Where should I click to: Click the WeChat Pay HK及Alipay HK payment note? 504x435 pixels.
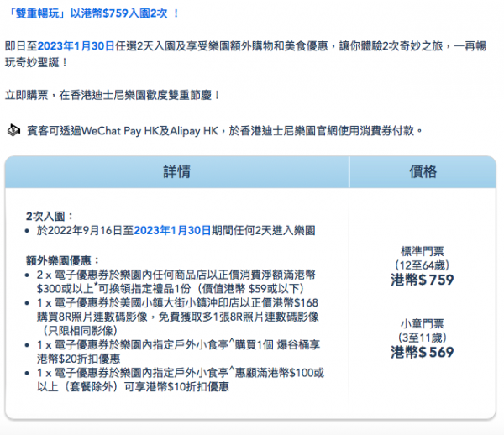(x=224, y=131)
